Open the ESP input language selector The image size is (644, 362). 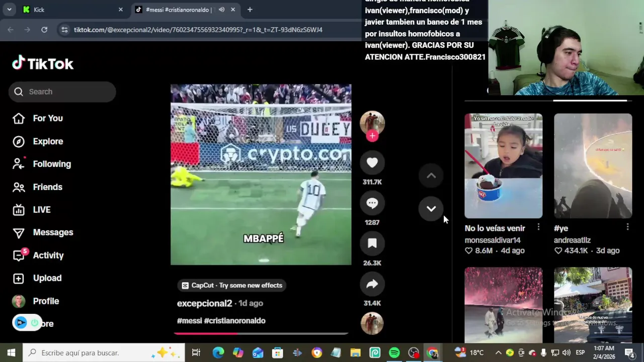pyautogui.click(x=580, y=352)
